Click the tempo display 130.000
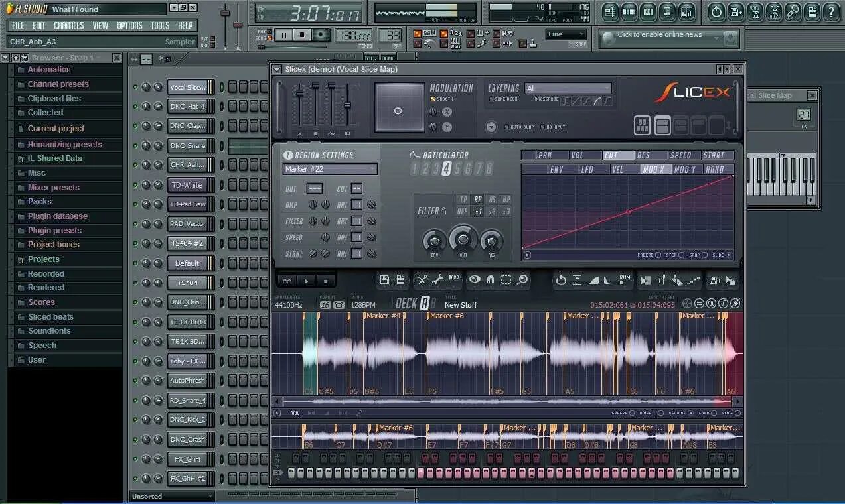Viewport: 845px width, 504px height. pos(354,36)
